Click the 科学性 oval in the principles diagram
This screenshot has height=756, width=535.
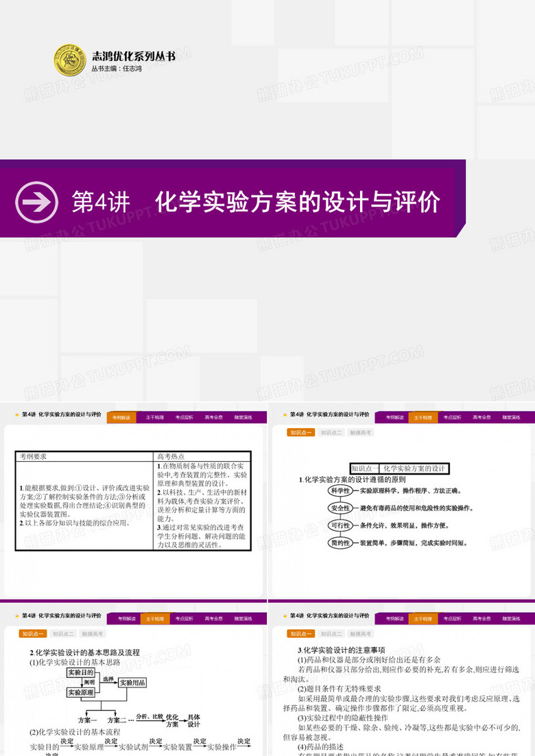click(x=340, y=491)
